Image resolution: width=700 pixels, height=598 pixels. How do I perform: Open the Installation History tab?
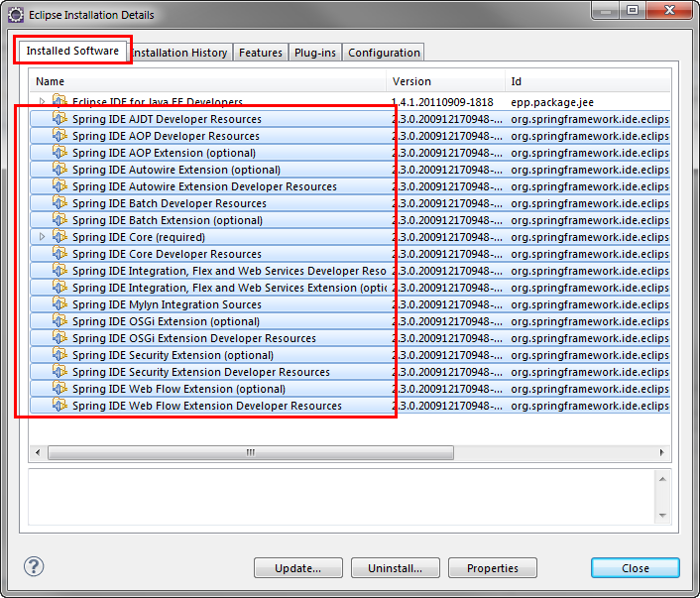(179, 53)
